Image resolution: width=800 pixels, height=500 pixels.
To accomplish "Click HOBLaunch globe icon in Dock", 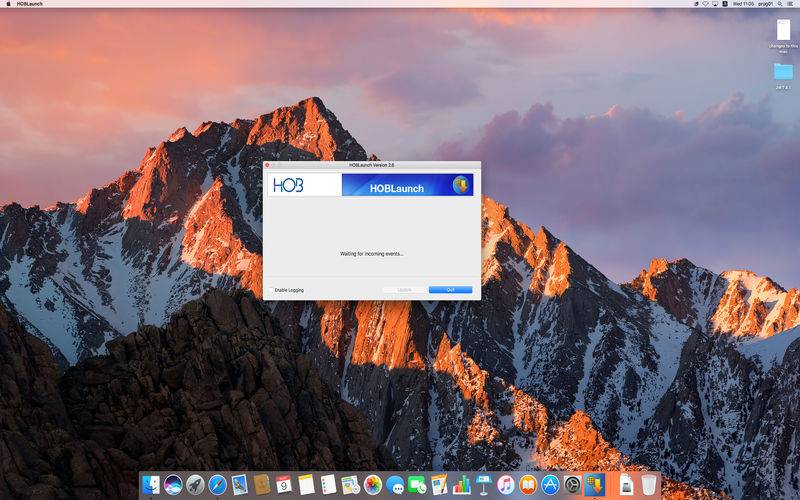I will [594, 485].
